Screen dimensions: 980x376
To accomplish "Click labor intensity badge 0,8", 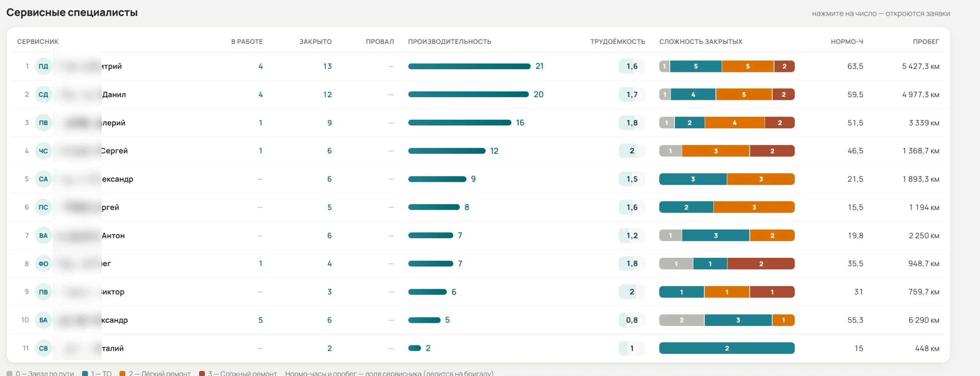I will 632,320.
